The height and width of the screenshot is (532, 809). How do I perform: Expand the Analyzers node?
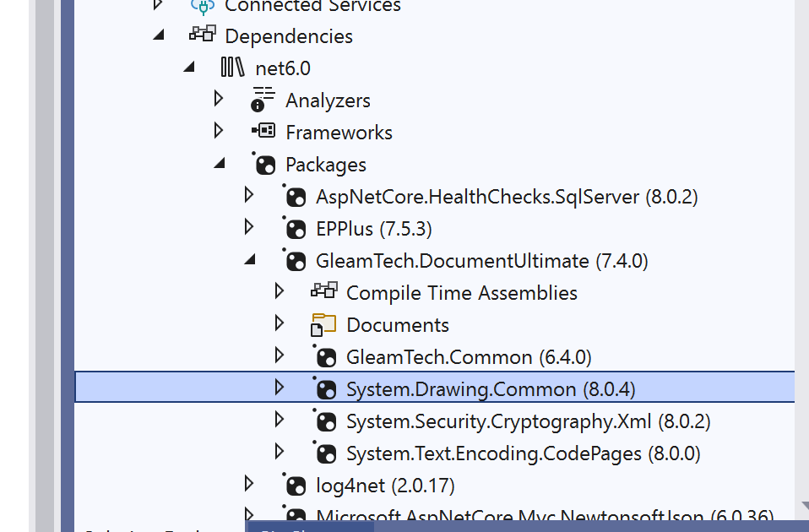point(219,99)
